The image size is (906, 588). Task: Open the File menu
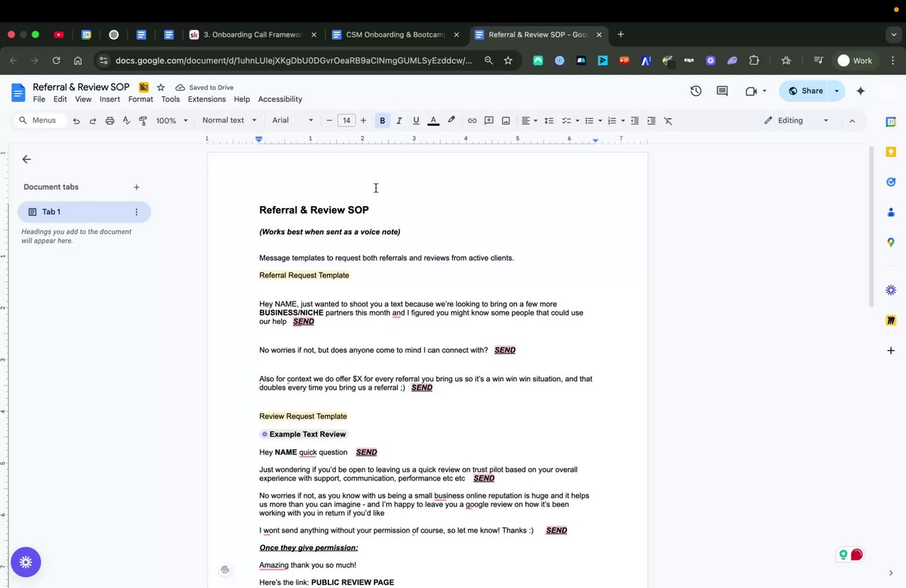[x=39, y=100]
